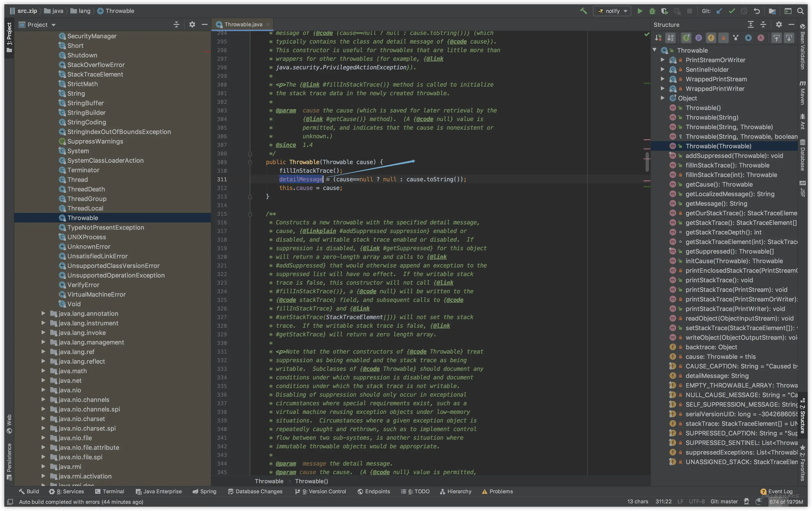This screenshot has height=511, width=812.
Task: Open the Maven side panel
Action: click(803, 93)
